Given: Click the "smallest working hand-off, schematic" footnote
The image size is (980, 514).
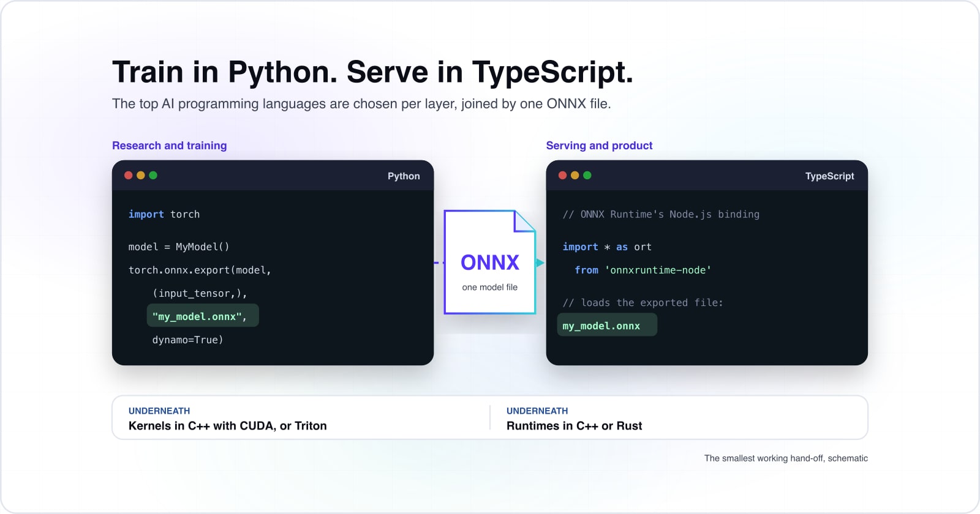Looking at the screenshot, I should point(786,458).
